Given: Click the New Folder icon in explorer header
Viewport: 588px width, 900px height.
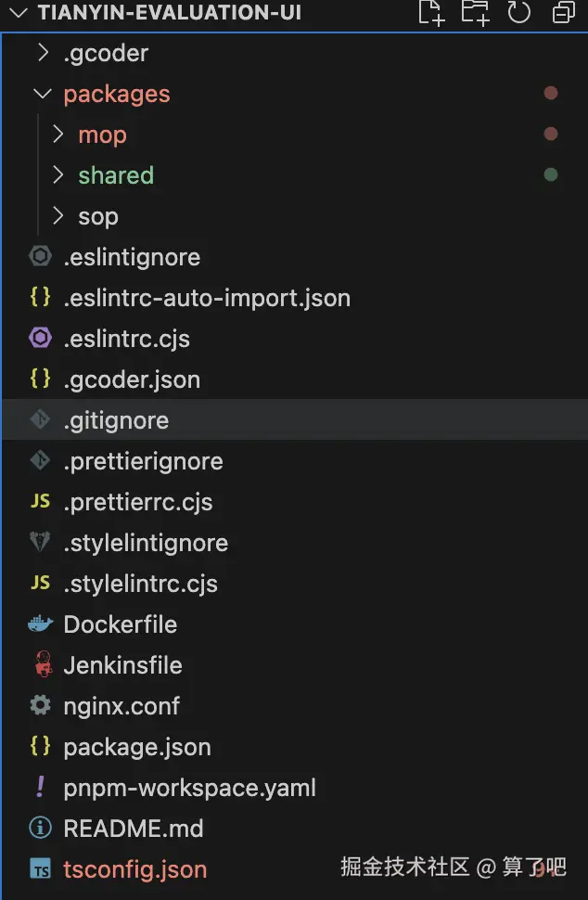Looking at the screenshot, I should 475,12.
